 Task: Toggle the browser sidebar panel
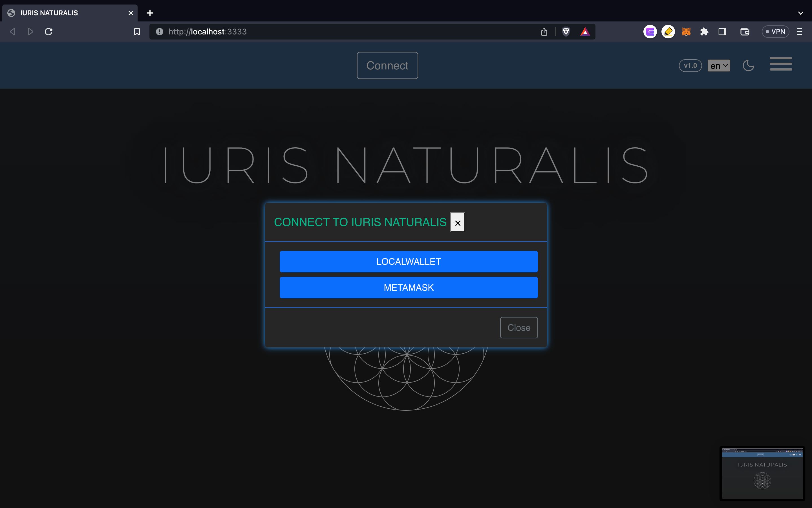[x=722, y=32]
